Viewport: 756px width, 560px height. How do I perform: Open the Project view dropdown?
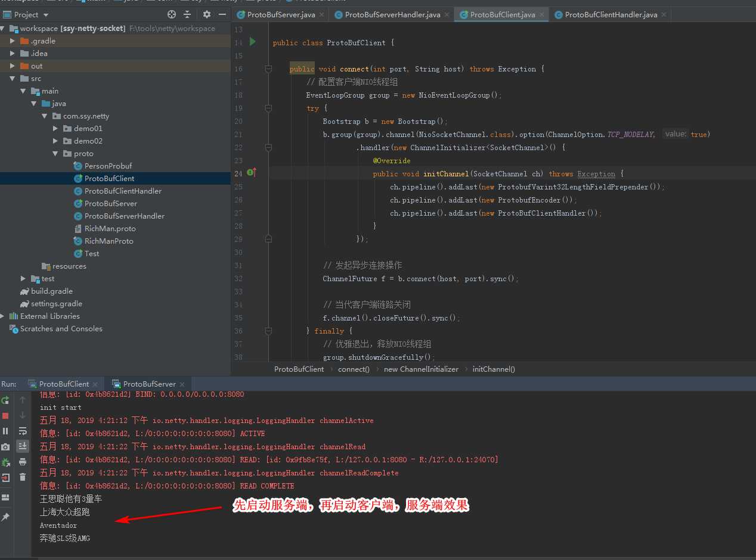click(x=47, y=14)
